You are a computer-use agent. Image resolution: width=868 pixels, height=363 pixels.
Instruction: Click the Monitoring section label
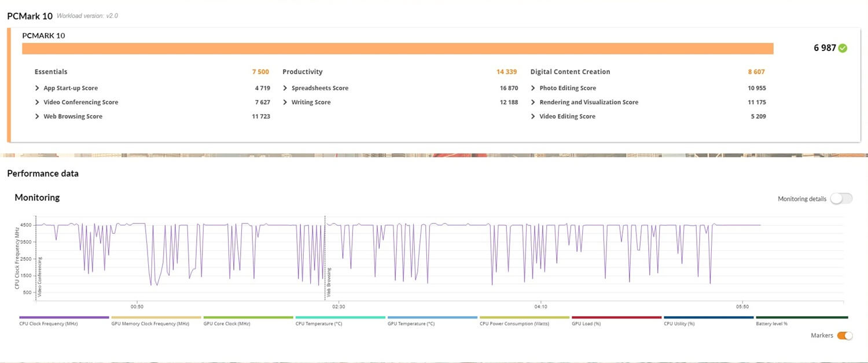click(x=36, y=197)
